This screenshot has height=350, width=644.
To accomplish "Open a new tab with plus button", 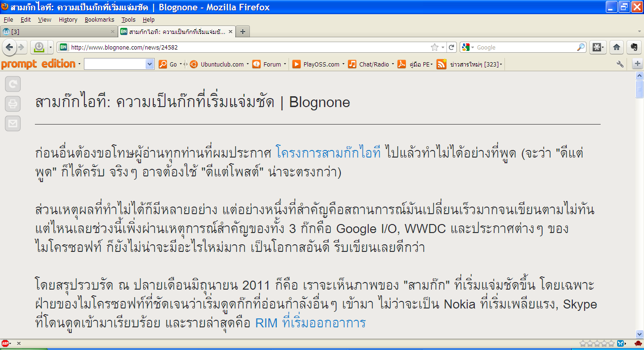I will point(243,32).
